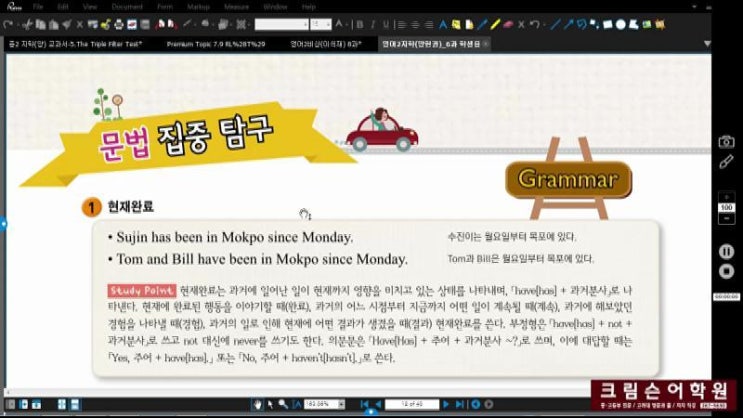The image size is (743, 418).
Task: Open the View menu
Action: click(90, 7)
